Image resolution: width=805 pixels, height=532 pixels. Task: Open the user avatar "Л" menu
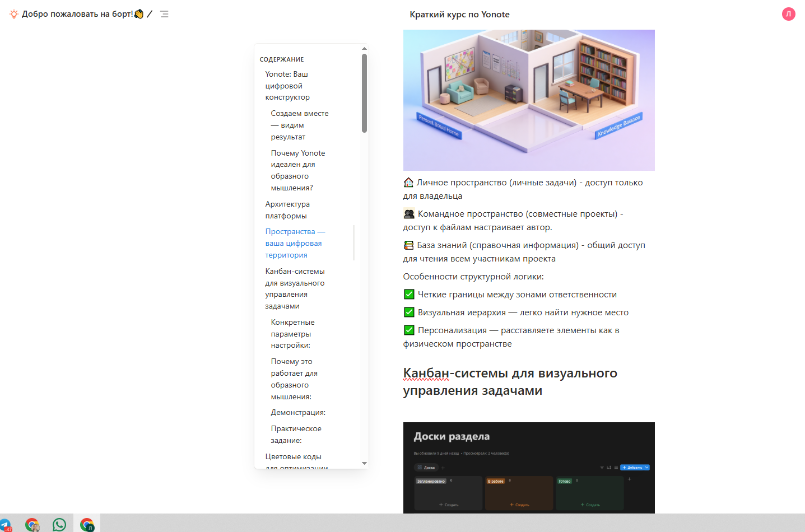789,14
